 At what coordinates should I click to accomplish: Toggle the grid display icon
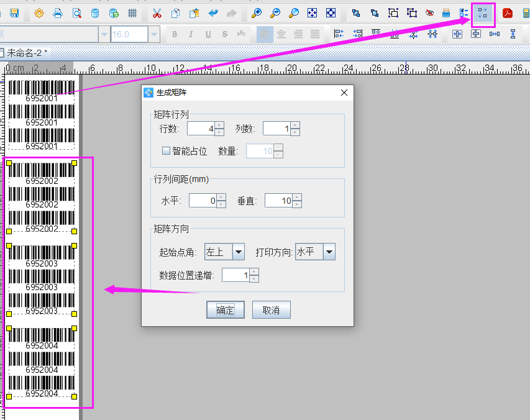click(x=132, y=13)
